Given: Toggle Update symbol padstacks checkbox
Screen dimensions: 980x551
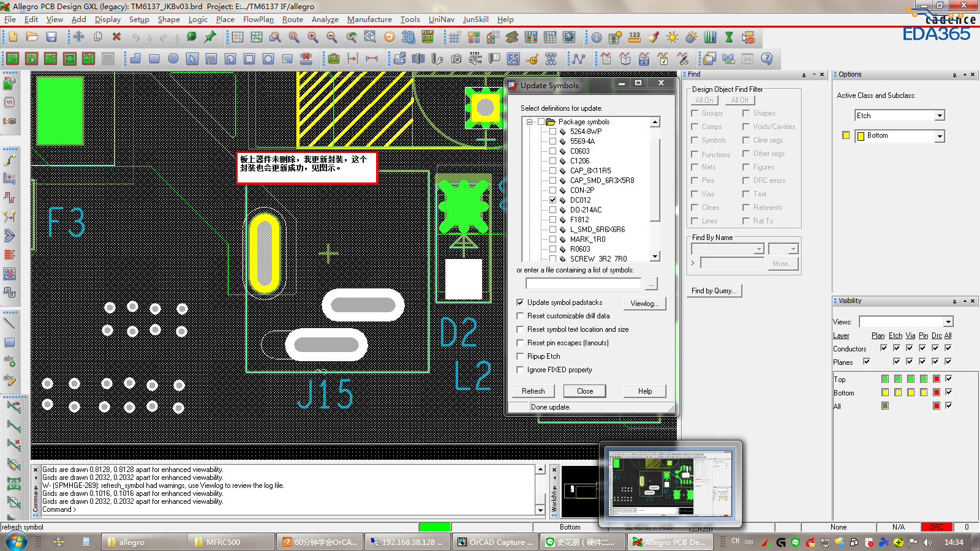Looking at the screenshot, I should (520, 302).
